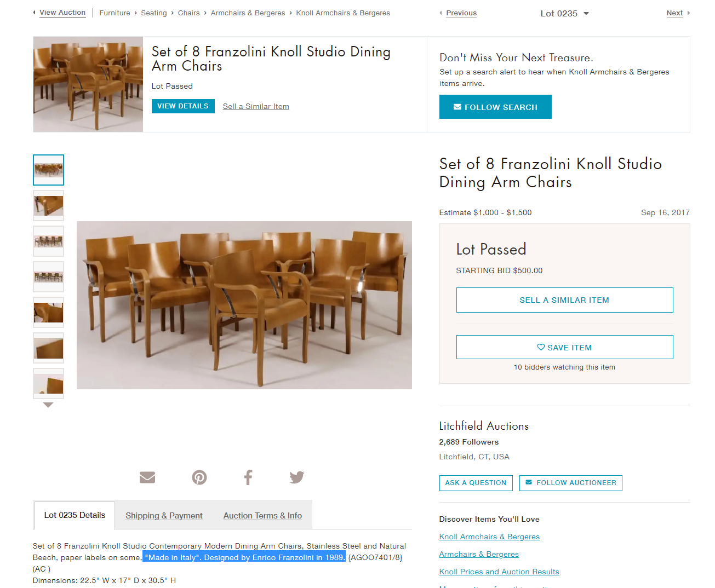Screen dimensions: 715x588
Task: Share the lot on Pinterest
Action: (x=199, y=477)
